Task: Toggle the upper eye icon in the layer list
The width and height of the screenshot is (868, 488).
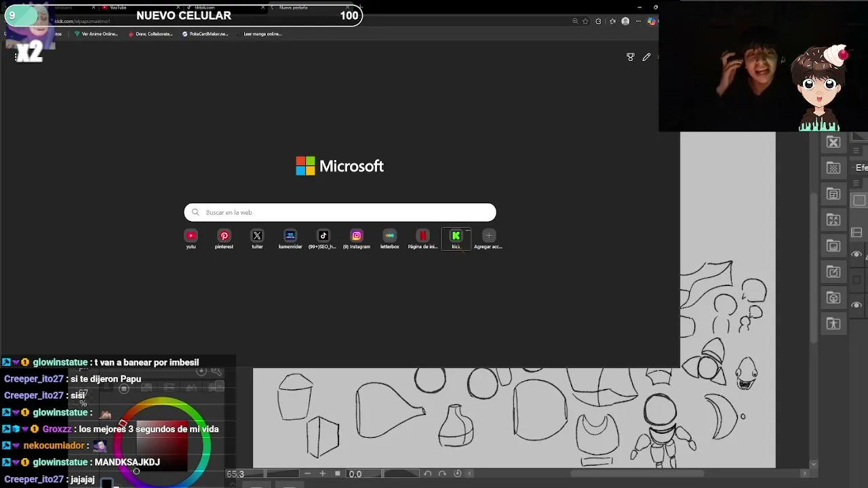Action: pos(856,254)
